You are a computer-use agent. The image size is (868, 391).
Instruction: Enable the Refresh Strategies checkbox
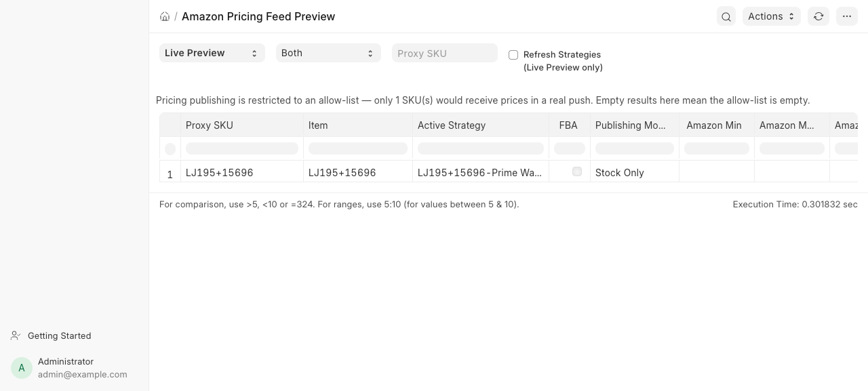[x=513, y=55]
